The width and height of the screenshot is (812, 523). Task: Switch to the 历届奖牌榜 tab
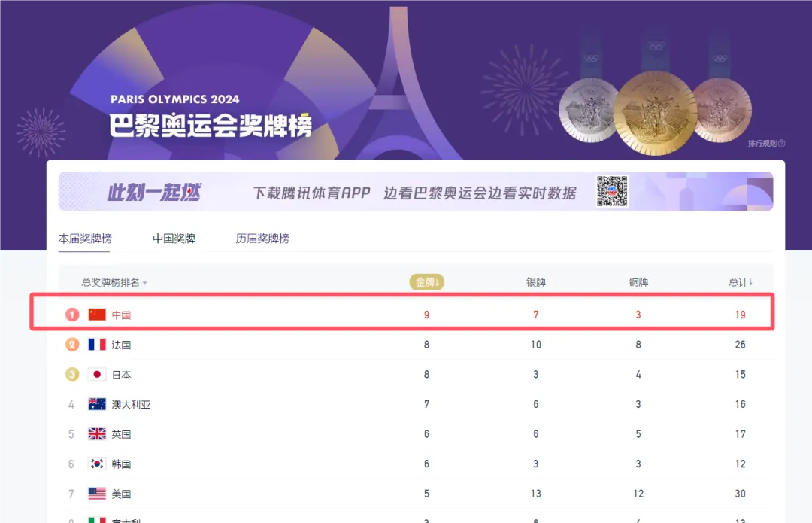[x=262, y=239]
